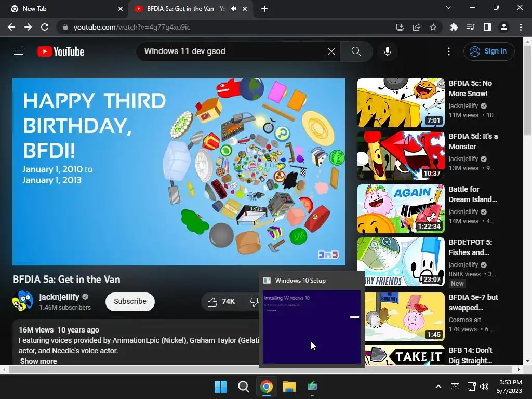This screenshot has height=399, width=532.
Task: Sign in to YouTube
Action: pyautogui.click(x=488, y=51)
